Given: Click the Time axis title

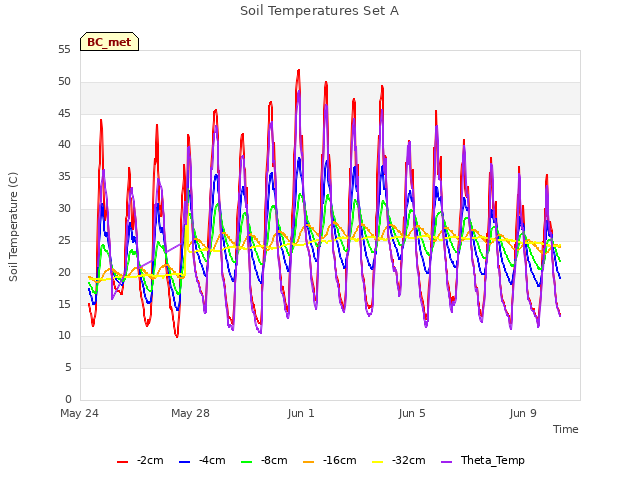Looking at the screenshot, I should [566, 429].
